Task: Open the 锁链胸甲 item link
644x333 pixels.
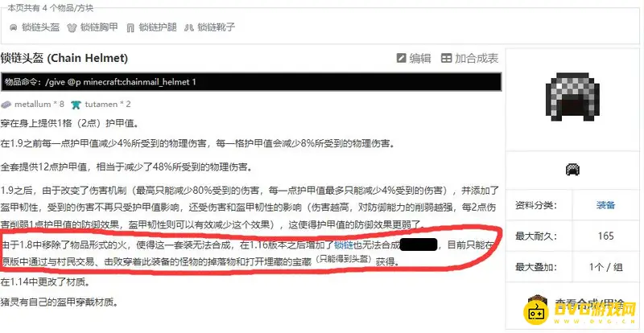Action: click(99, 28)
